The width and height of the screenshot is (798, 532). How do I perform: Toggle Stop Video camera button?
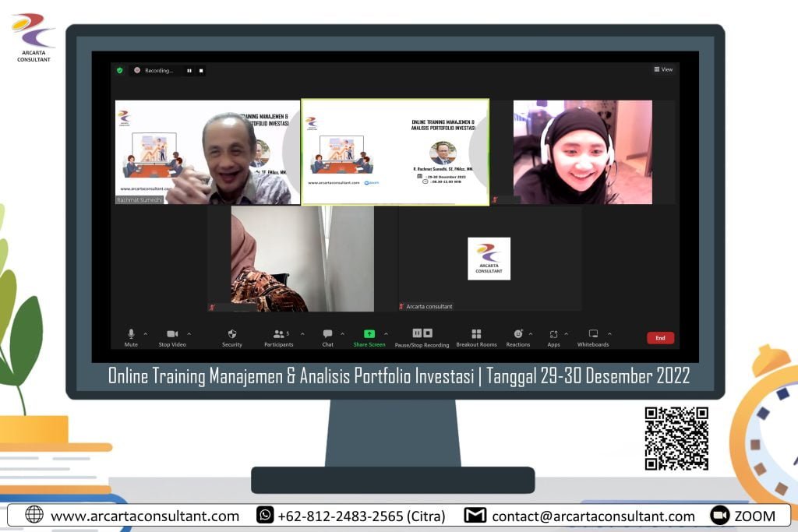pos(172,334)
